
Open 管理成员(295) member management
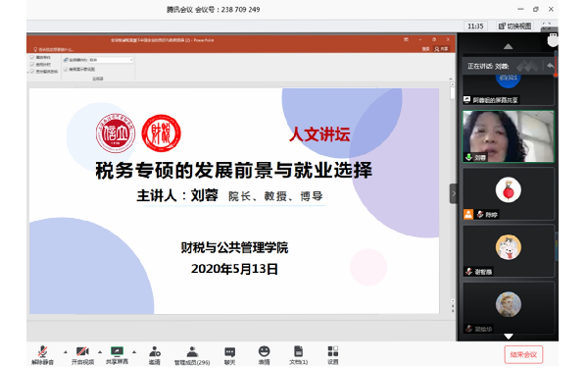[x=192, y=355]
